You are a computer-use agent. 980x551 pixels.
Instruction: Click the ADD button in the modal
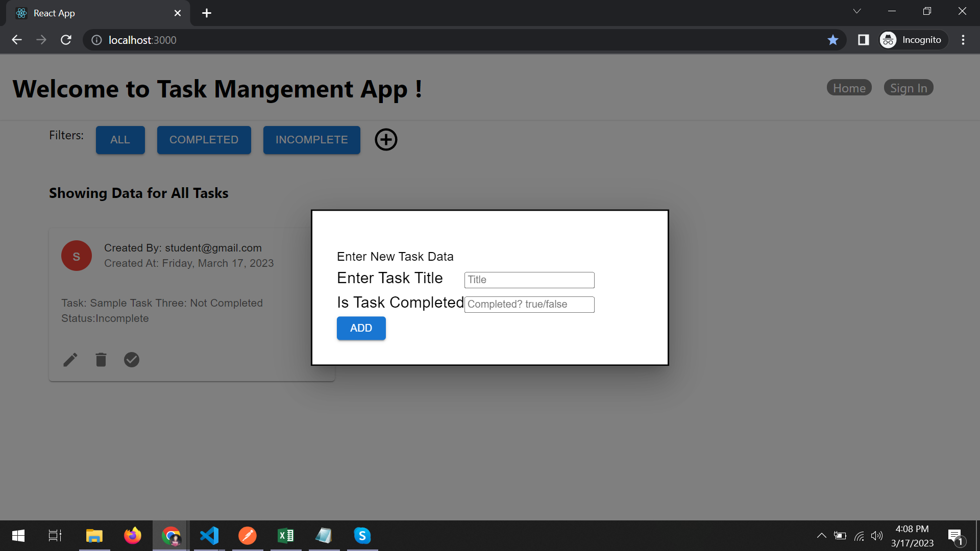coord(361,328)
